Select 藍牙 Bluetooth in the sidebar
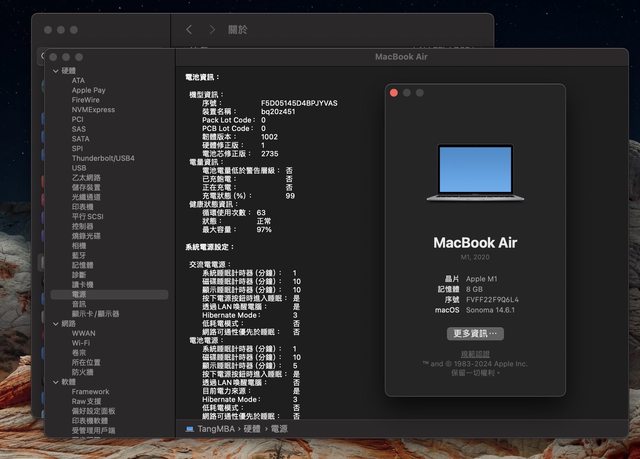 point(80,255)
